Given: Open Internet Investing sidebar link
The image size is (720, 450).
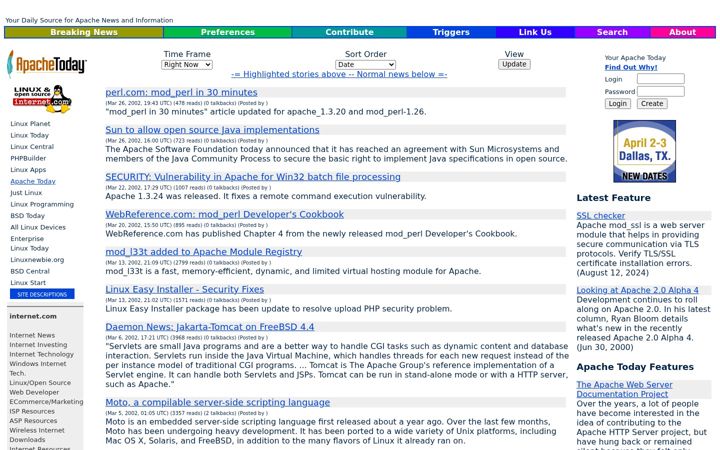Looking at the screenshot, I should pos(38,345).
